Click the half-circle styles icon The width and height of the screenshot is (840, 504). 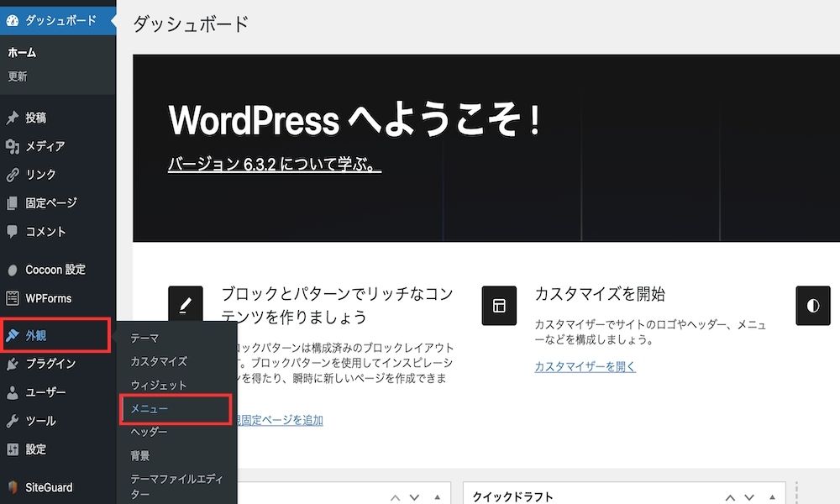tap(812, 305)
